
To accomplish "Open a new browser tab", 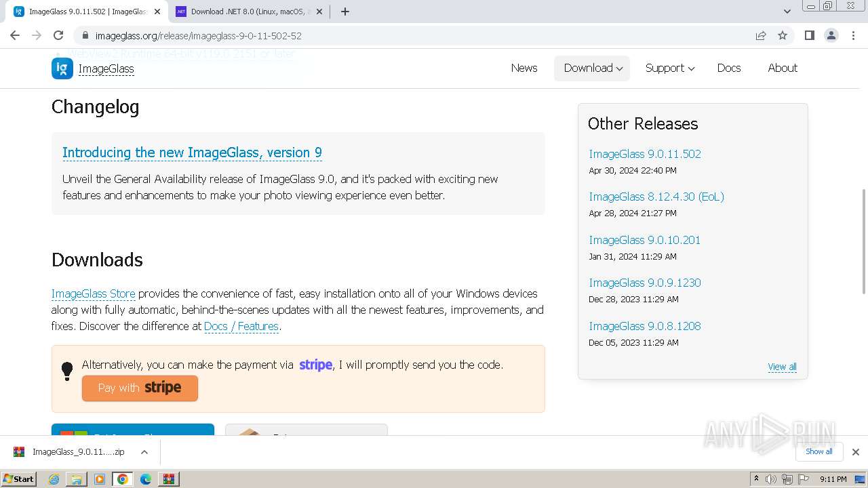I will point(344,12).
